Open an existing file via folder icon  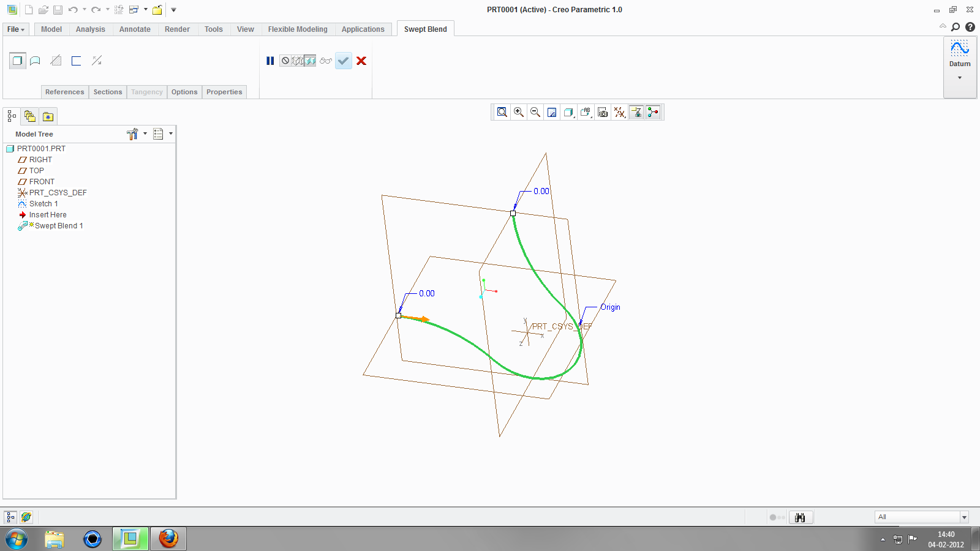43,10
